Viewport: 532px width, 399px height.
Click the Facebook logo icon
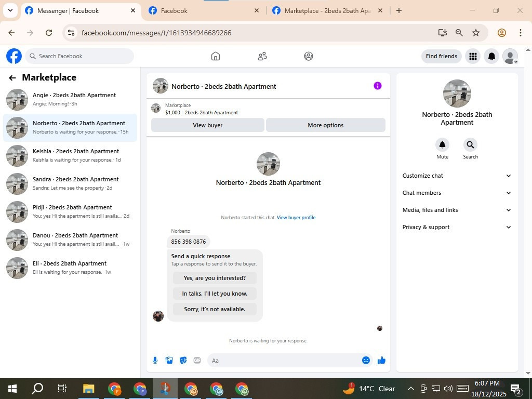[x=14, y=56]
